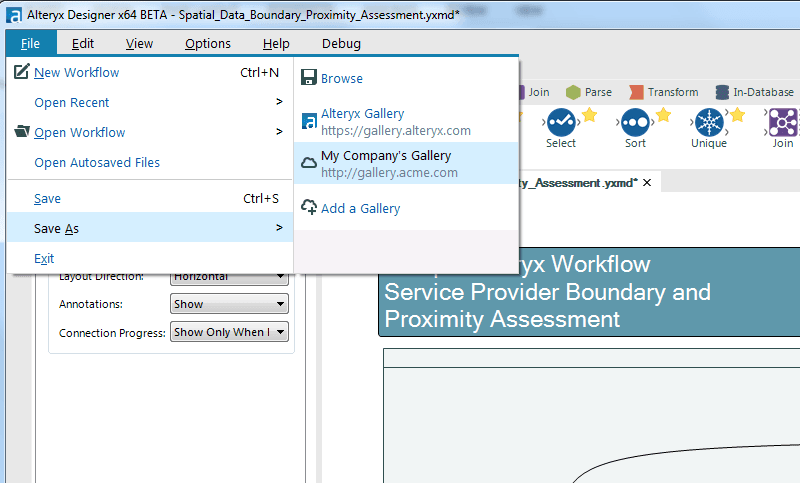Expand the Open Recent submenu
800x483 pixels.
click(149, 102)
